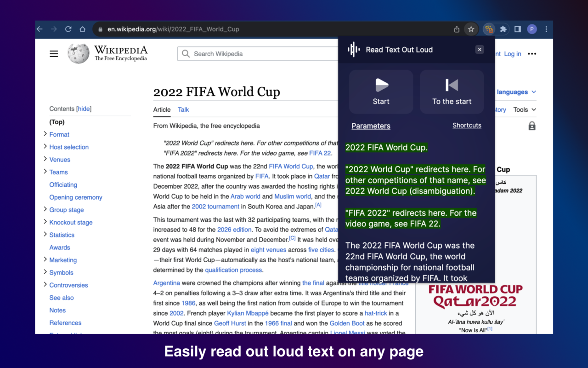The image size is (588, 368).
Task: Open Parameters in the popup
Action: pyautogui.click(x=371, y=126)
